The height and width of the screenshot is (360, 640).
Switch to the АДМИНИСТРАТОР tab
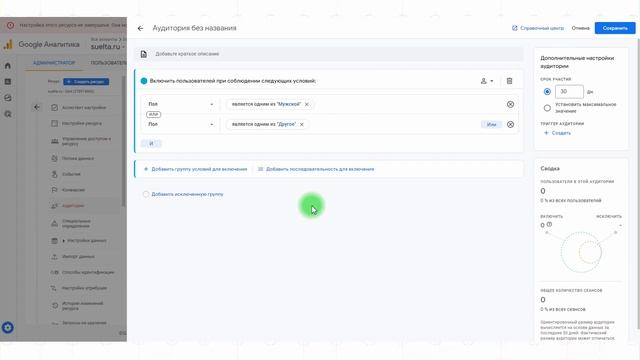(54, 63)
